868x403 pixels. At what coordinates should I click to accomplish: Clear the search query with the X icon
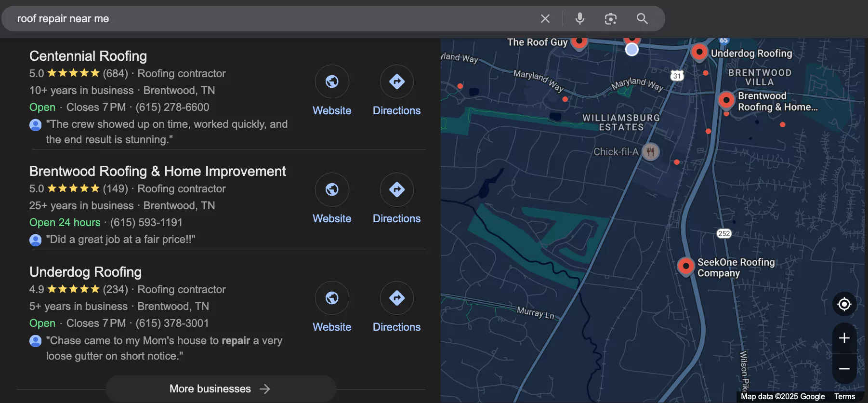point(545,19)
